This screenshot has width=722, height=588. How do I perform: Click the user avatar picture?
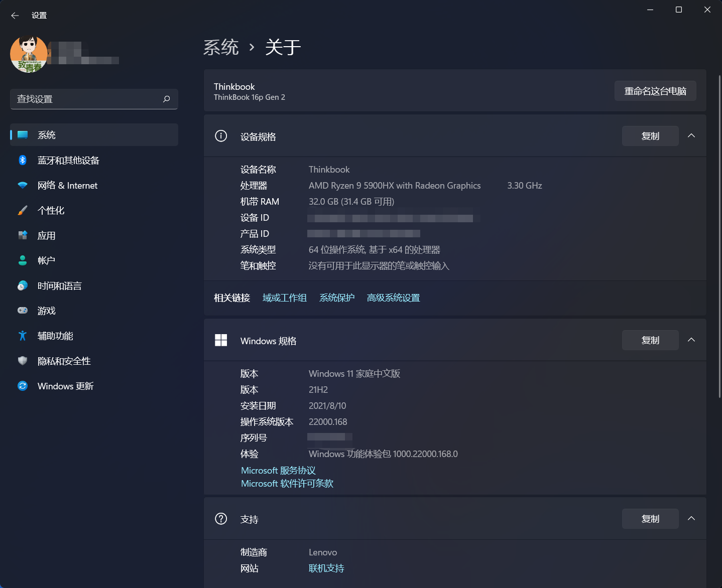29,54
